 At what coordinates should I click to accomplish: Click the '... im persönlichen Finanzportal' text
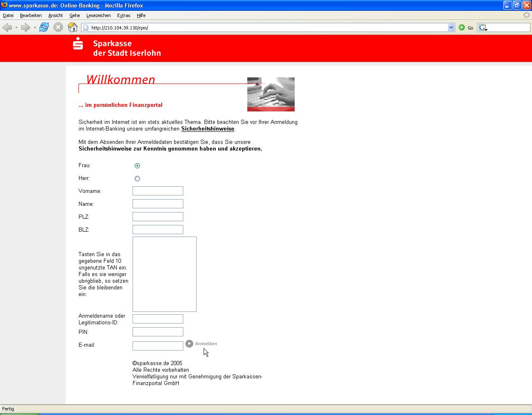121,105
